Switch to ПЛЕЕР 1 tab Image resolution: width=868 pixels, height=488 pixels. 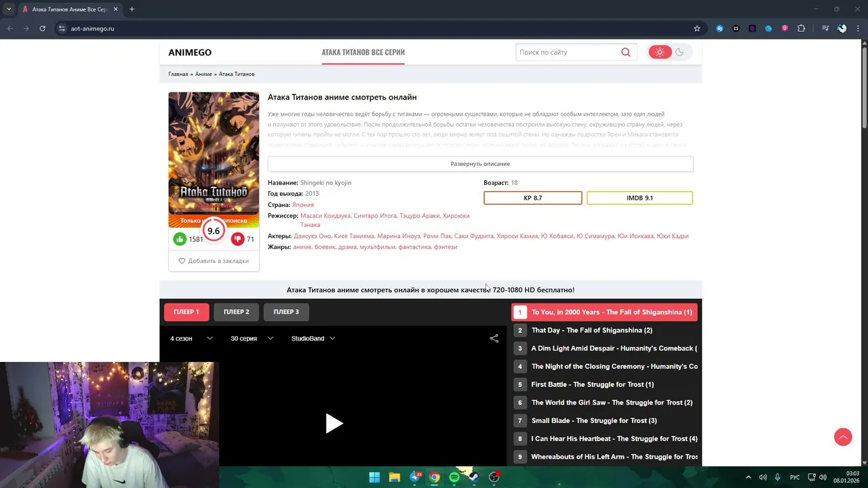tap(186, 312)
